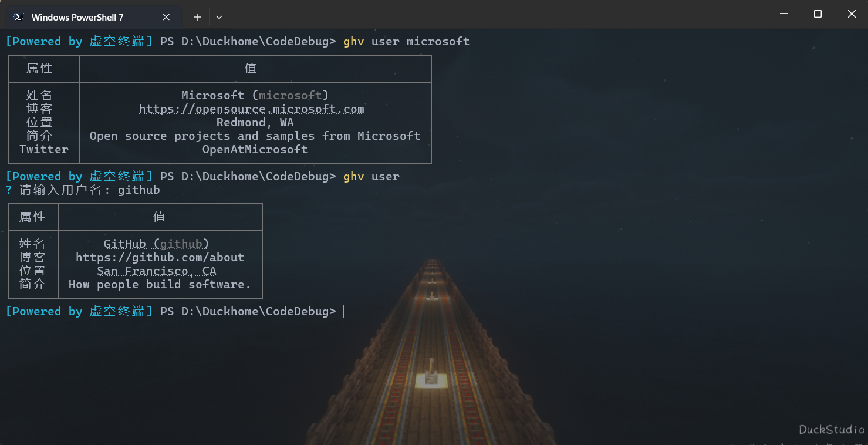The height and width of the screenshot is (445, 868).
Task: Click the Redmond, WA location value
Action: point(255,122)
